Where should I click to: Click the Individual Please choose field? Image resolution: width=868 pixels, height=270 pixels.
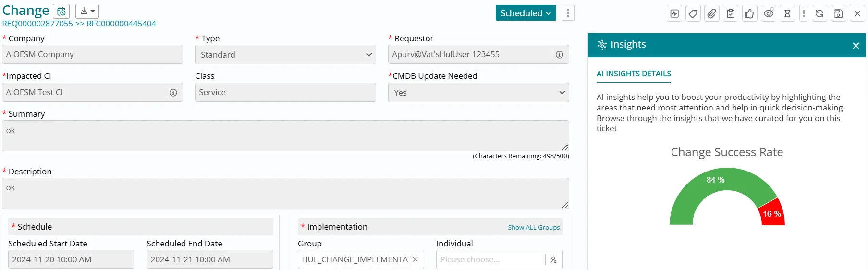(x=490, y=259)
